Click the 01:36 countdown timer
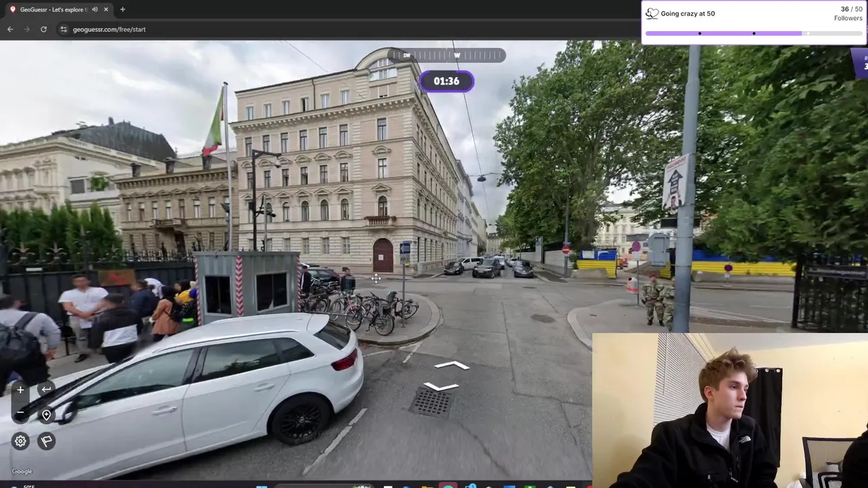This screenshot has width=868, height=488. click(446, 81)
